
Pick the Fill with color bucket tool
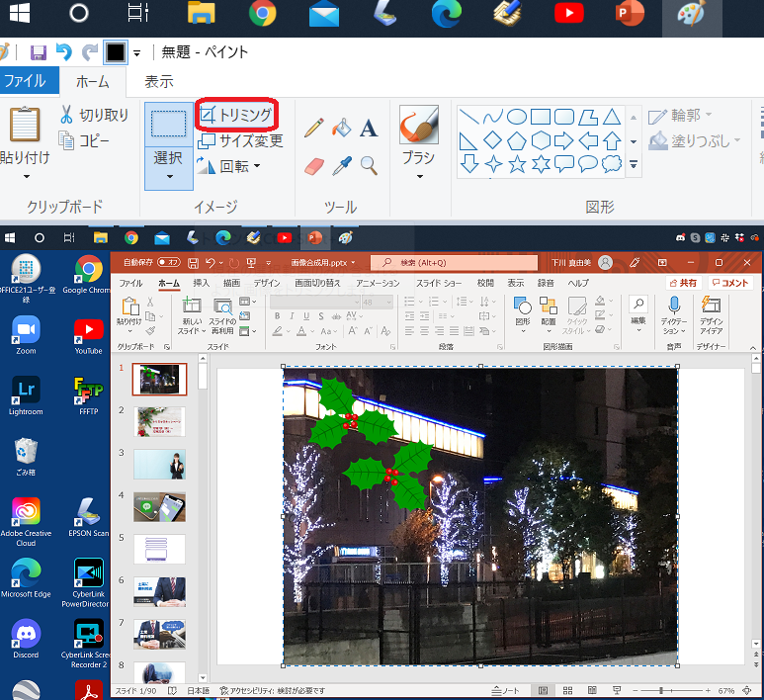341,128
